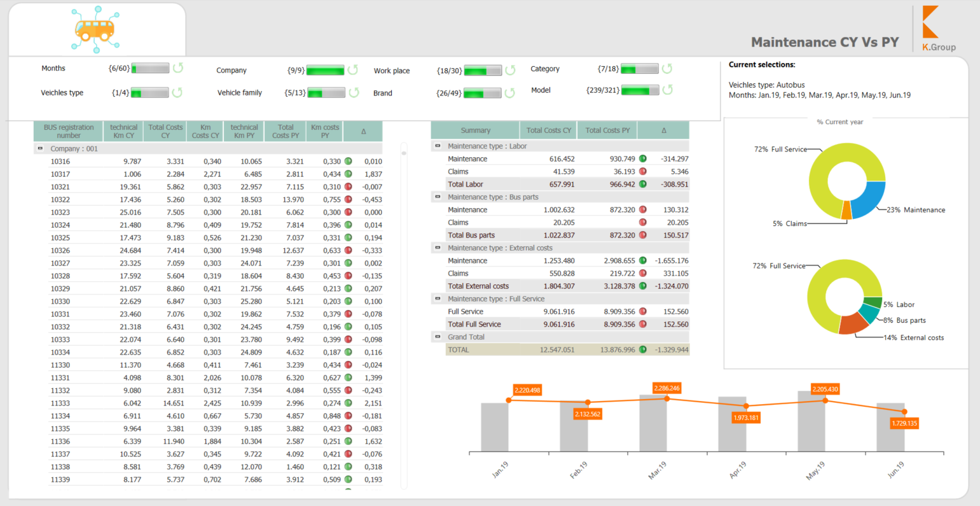Collapse the Maintenance type : Bus parts section
980x506 pixels.
[x=438, y=197]
